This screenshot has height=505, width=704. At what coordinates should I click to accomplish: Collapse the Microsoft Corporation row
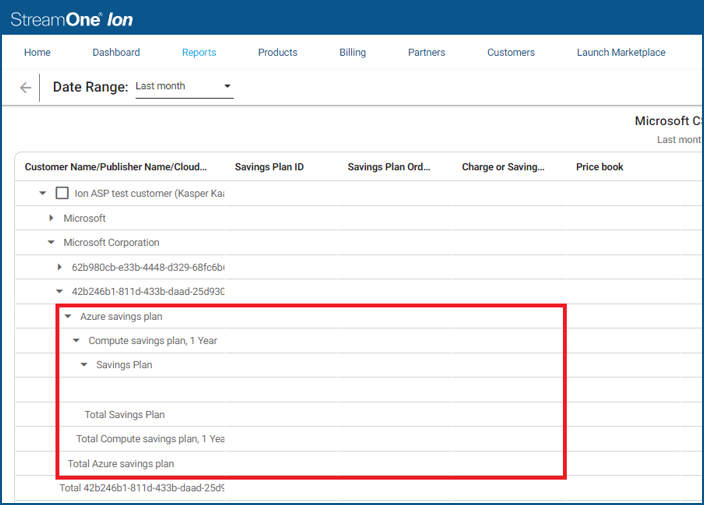pos(51,242)
